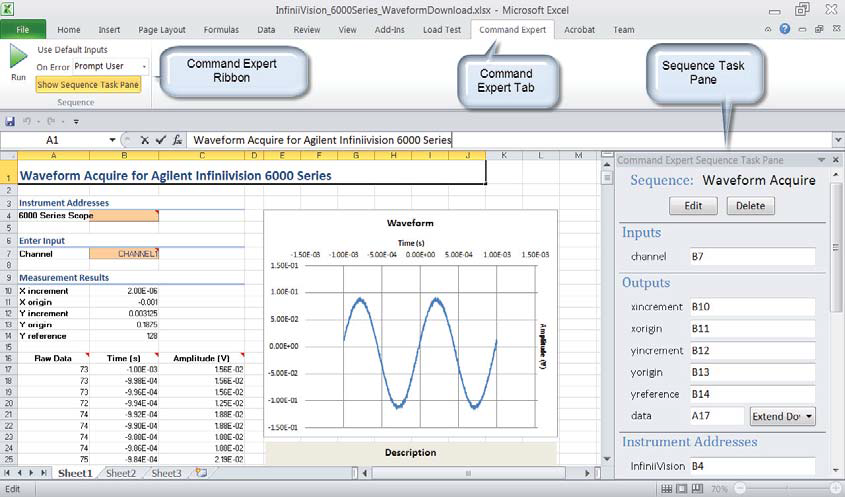Click the formula bar Cancel X icon
845x497 pixels.
point(144,141)
